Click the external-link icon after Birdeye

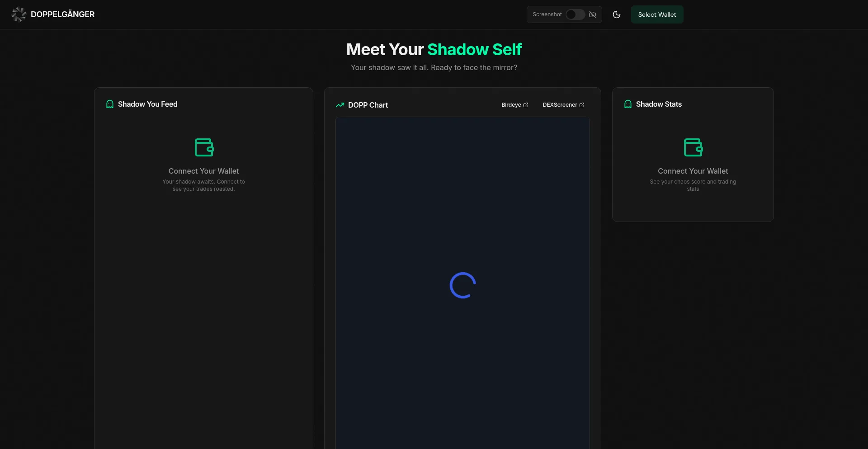pos(526,105)
